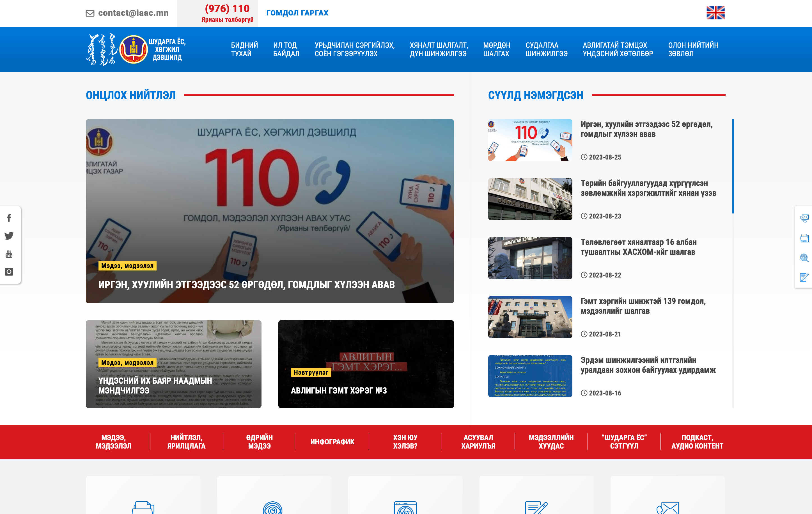Screen dimensions: 812x514
Task: Open the Facebook page via sidebar icon
Action: click(8, 218)
